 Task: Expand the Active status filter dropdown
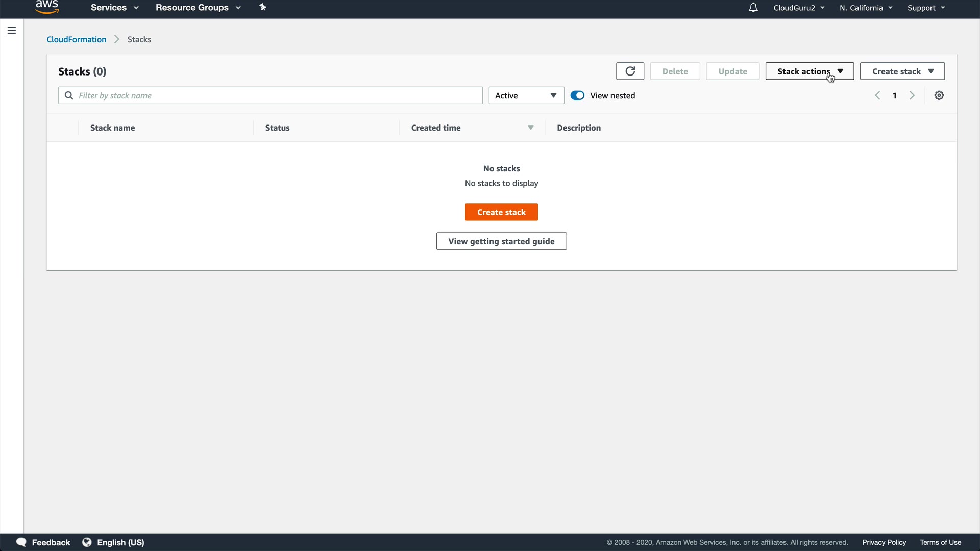click(526, 95)
